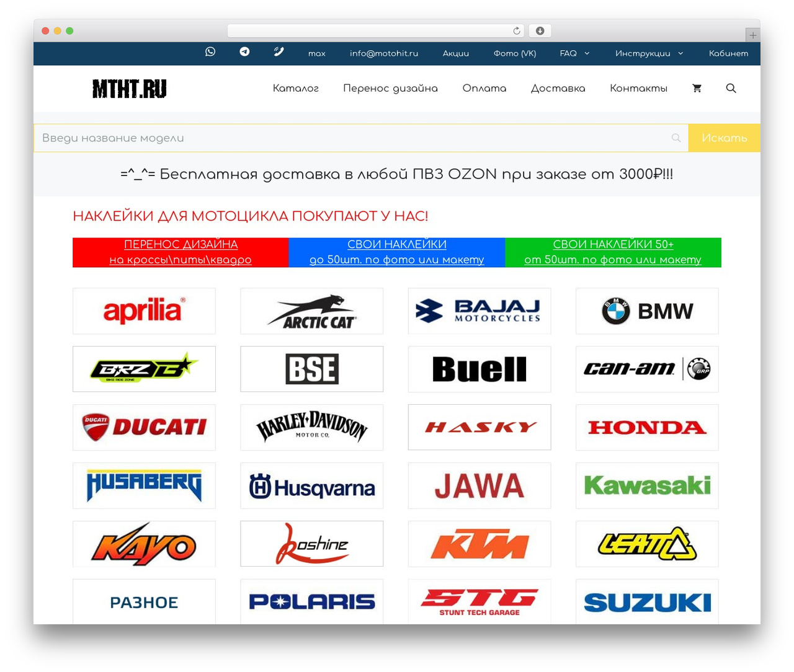
Task: Open the Контакты page
Action: pos(638,88)
